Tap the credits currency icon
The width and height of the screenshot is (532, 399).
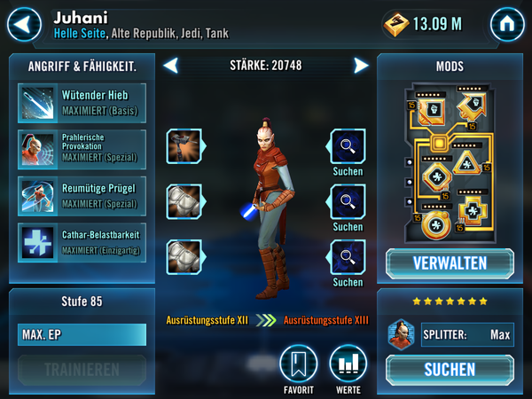pyautogui.click(x=395, y=25)
